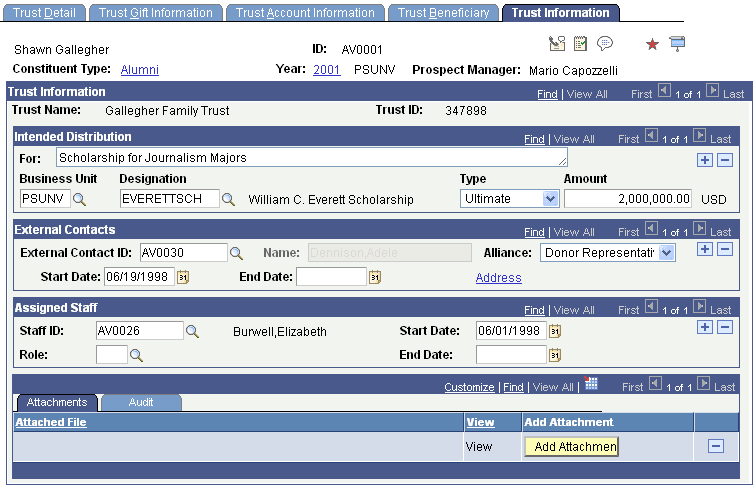Click the External Contact ID field AV0030
This screenshot has height=490, width=756.
click(x=184, y=253)
